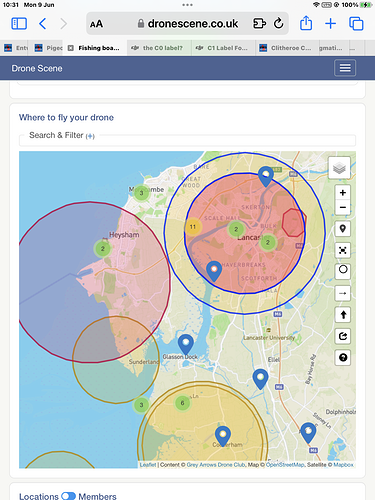Open the Grey Arrows Drone Club link

(x=216, y=465)
